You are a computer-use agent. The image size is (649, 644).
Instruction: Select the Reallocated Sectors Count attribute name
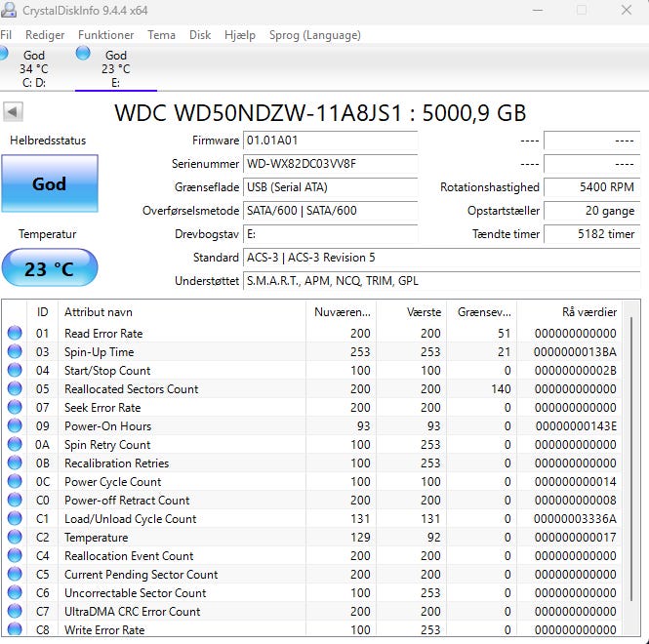click(x=131, y=389)
